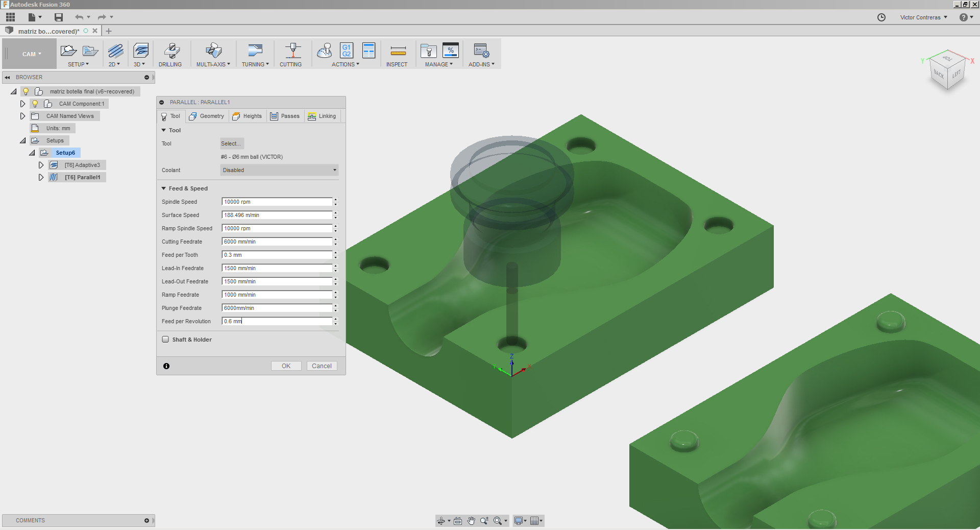The width and height of the screenshot is (980, 530).
Task: Open the task manager percent icon
Action: pyautogui.click(x=450, y=51)
